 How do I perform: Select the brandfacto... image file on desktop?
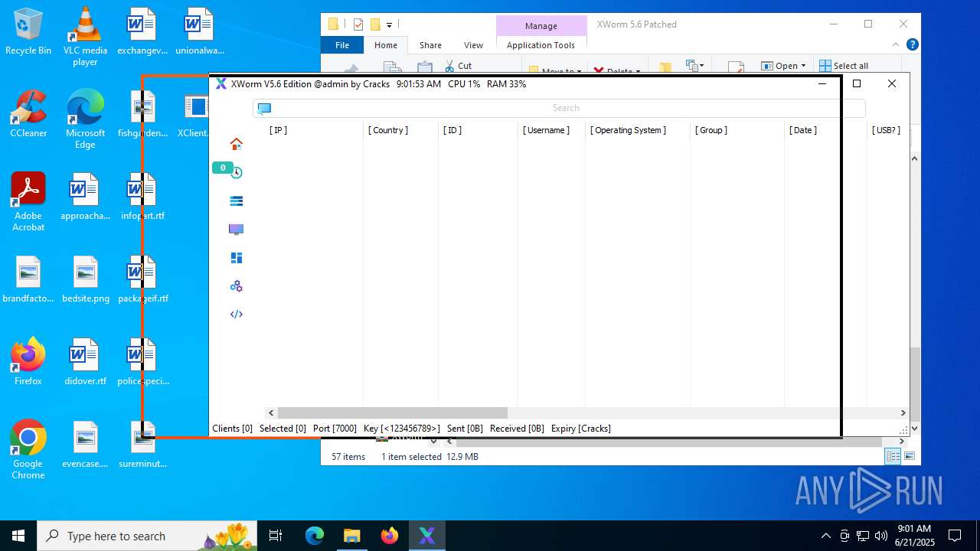28,279
